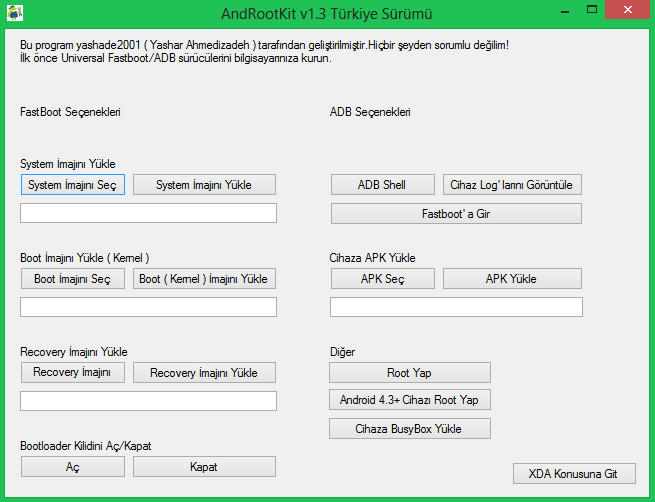Click Android 4.3+ Cihazı Root Yap
The image size is (655, 502).
click(x=410, y=400)
